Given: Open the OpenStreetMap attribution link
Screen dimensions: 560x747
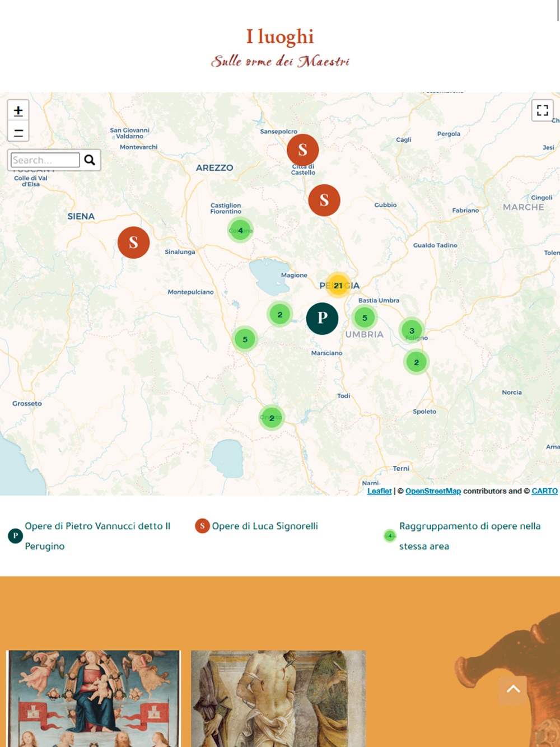Looking at the screenshot, I should 433,491.
